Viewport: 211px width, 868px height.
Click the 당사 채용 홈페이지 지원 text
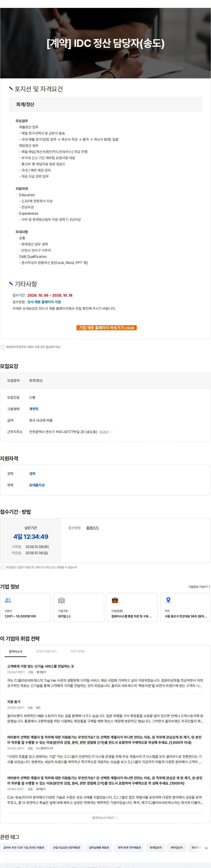[44, 302]
